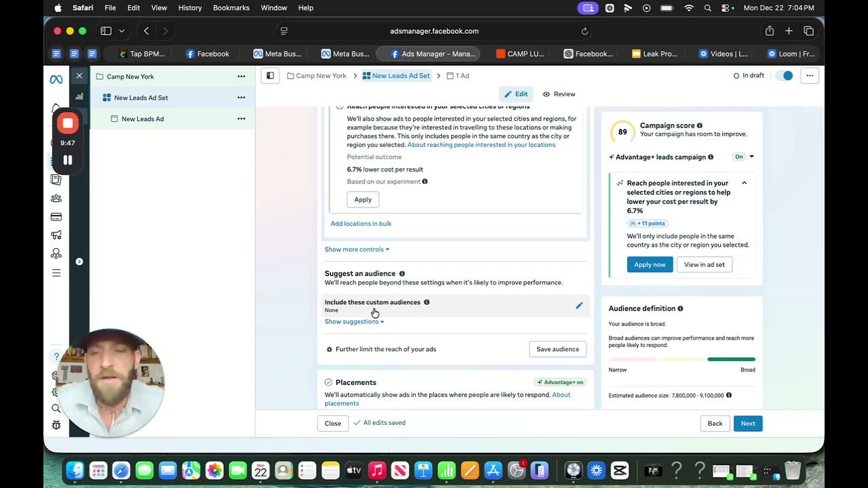Open the search magnifier in sidebar
The image size is (868, 488).
tap(56, 408)
